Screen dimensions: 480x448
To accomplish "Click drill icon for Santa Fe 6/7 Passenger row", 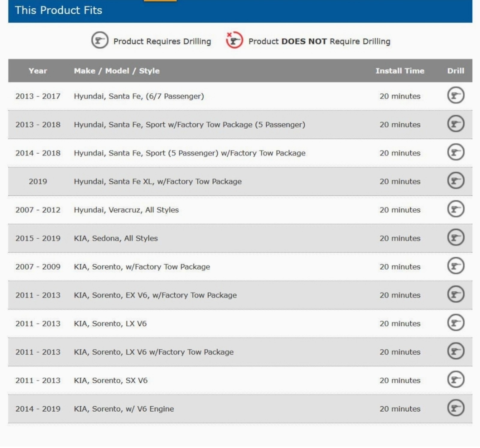I will [456, 95].
